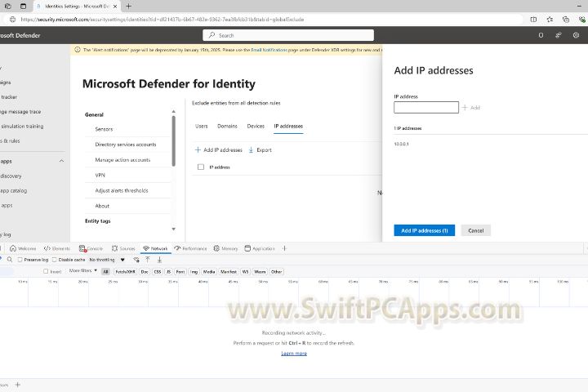
Task: Open the DevTools Application tab
Action: coord(260,248)
